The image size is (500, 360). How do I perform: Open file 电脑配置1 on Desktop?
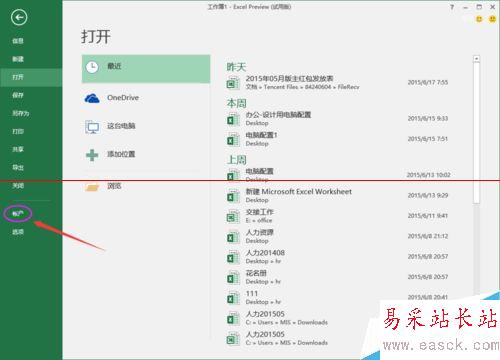(261, 135)
